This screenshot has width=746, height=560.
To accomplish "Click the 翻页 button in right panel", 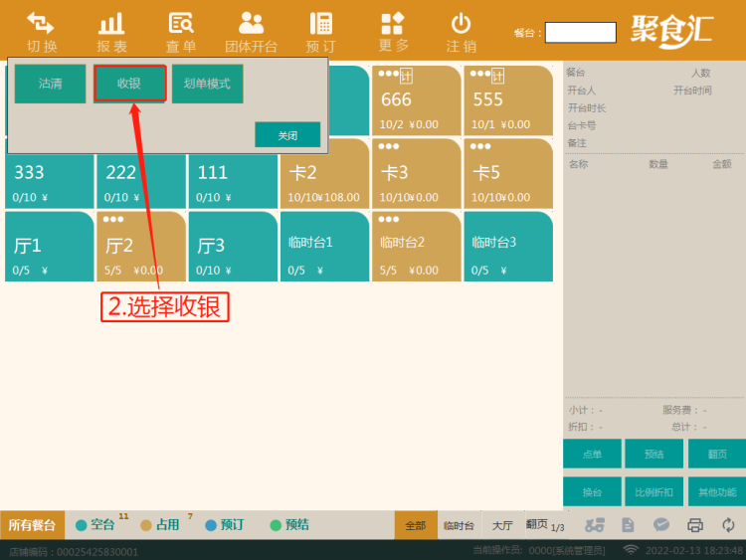I will [717, 454].
